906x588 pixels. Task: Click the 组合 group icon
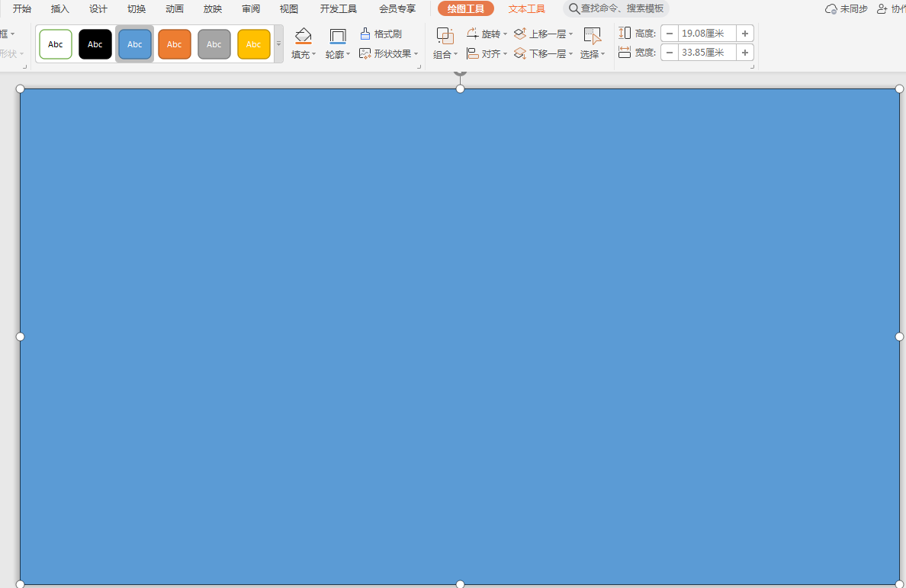445,37
